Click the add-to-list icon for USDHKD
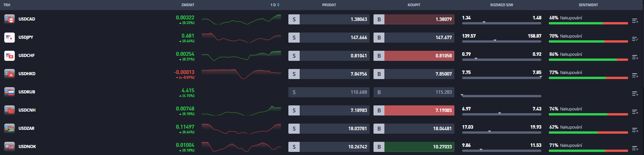Screen dimensions: 644x155 pyautogui.click(x=635, y=76)
